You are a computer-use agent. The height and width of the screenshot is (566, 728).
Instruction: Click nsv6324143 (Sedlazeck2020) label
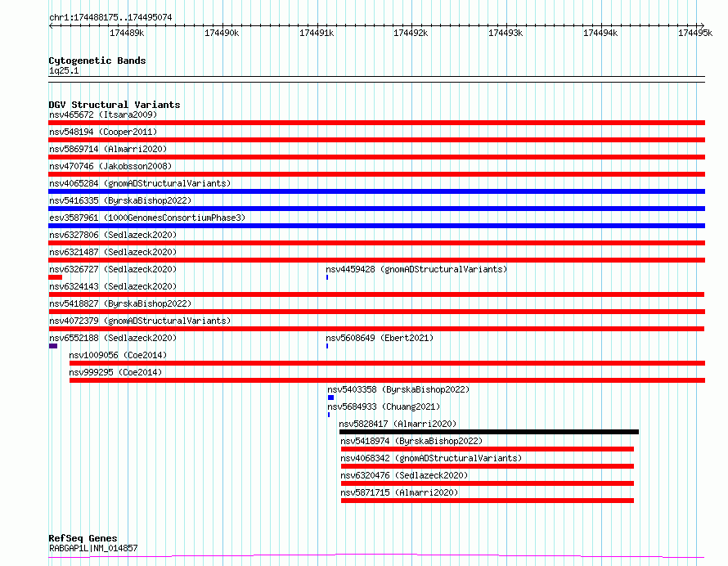(113, 286)
